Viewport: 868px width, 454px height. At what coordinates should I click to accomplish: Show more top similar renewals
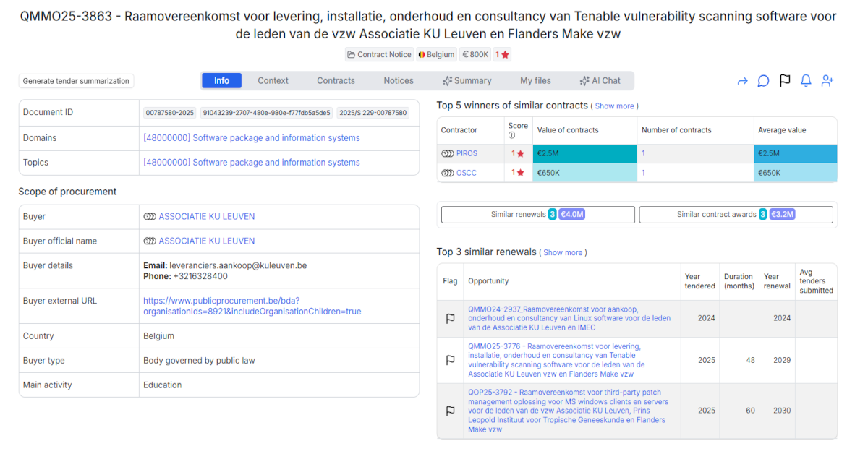pos(563,252)
